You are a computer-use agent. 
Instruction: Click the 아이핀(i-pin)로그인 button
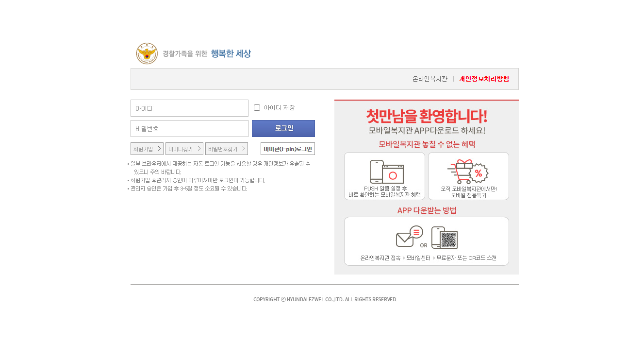pyautogui.click(x=288, y=149)
